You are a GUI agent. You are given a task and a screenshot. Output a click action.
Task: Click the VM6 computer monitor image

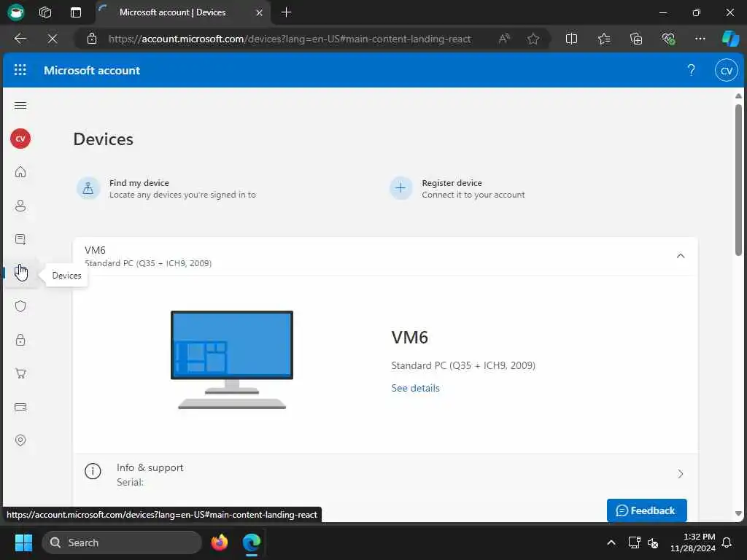[232, 359]
